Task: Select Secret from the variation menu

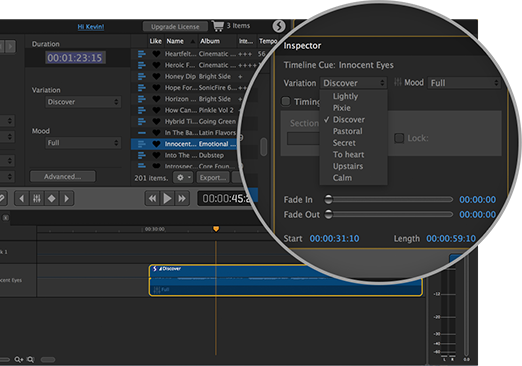Action: click(344, 143)
